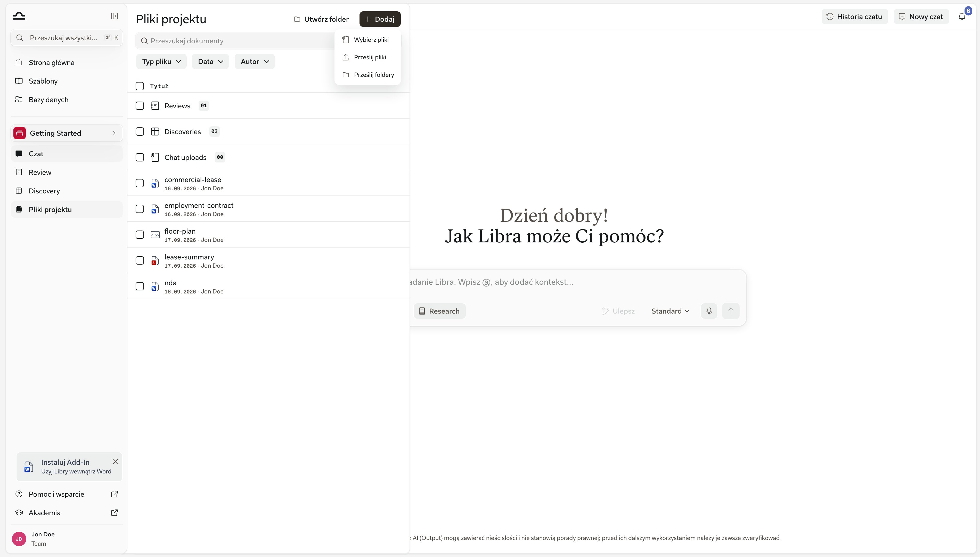
Task: Click the Libra logo icon
Action: [19, 16]
